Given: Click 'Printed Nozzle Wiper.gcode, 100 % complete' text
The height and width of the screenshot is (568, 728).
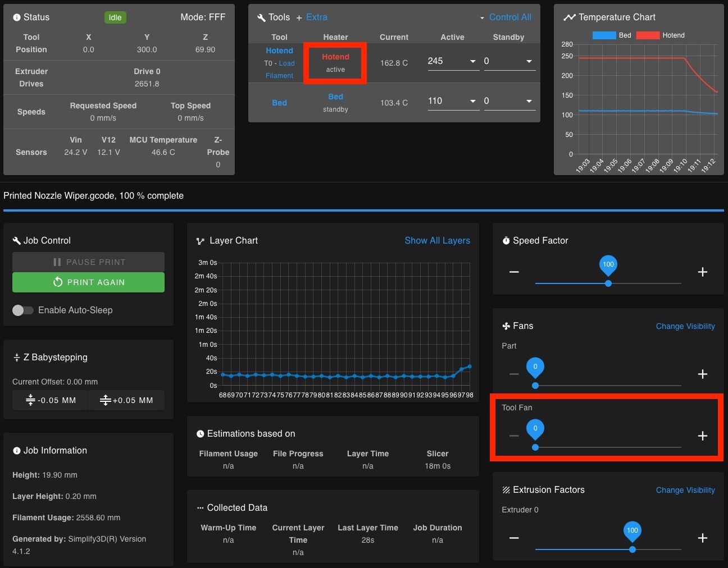Looking at the screenshot, I should click(93, 196).
